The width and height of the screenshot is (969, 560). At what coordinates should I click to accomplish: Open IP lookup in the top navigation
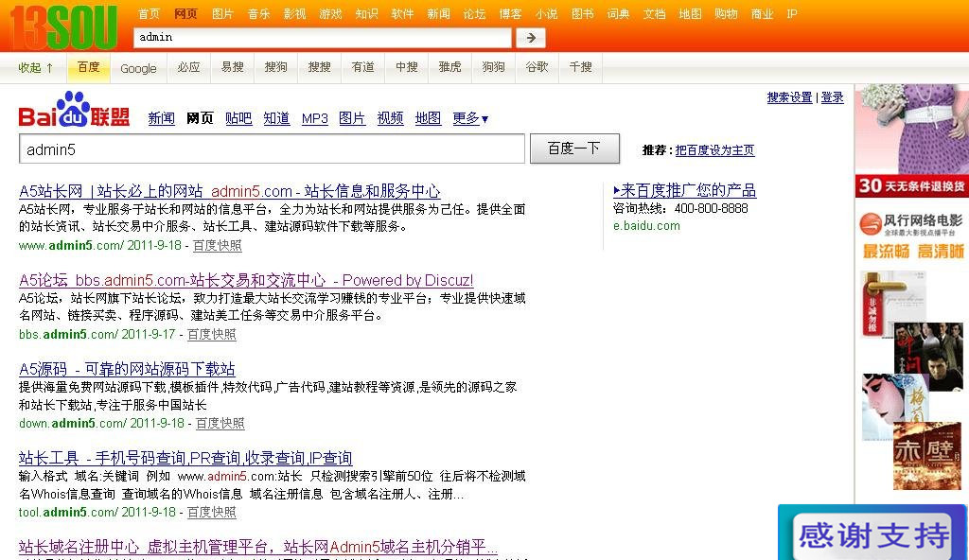[x=792, y=13]
